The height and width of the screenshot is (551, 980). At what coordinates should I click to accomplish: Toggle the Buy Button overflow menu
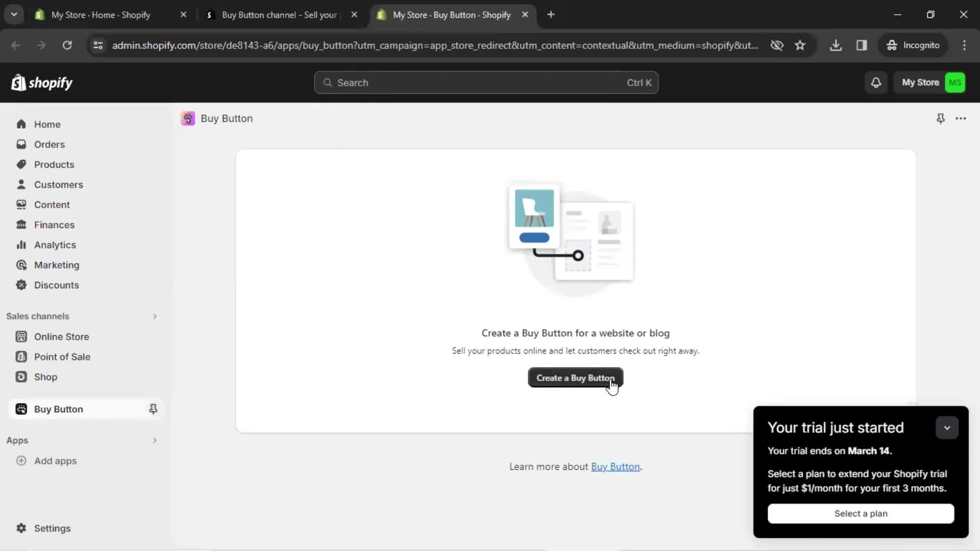(x=961, y=118)
